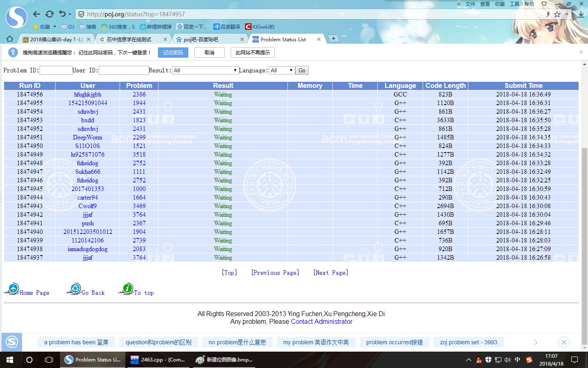Dismiss the password reminder bar
The height and width of the screenshot is (368, 588).
coord(581,52)
